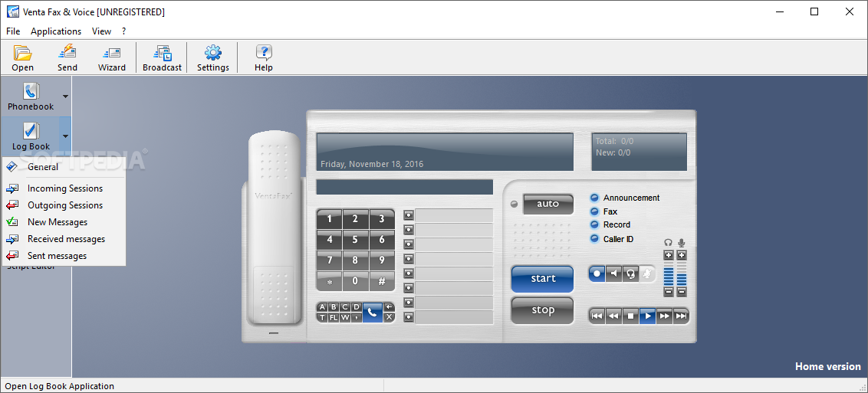This screenshot has width=868, height=393.
Task: Click the handset to lift it
Action: coord(275,227)
